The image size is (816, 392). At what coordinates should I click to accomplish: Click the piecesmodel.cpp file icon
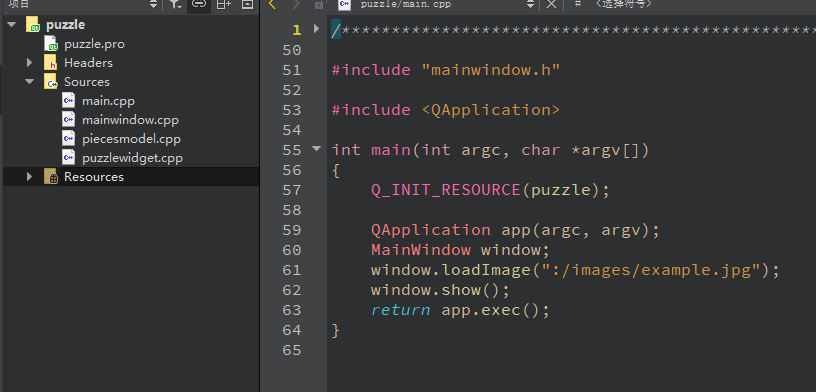pos(68,138)
